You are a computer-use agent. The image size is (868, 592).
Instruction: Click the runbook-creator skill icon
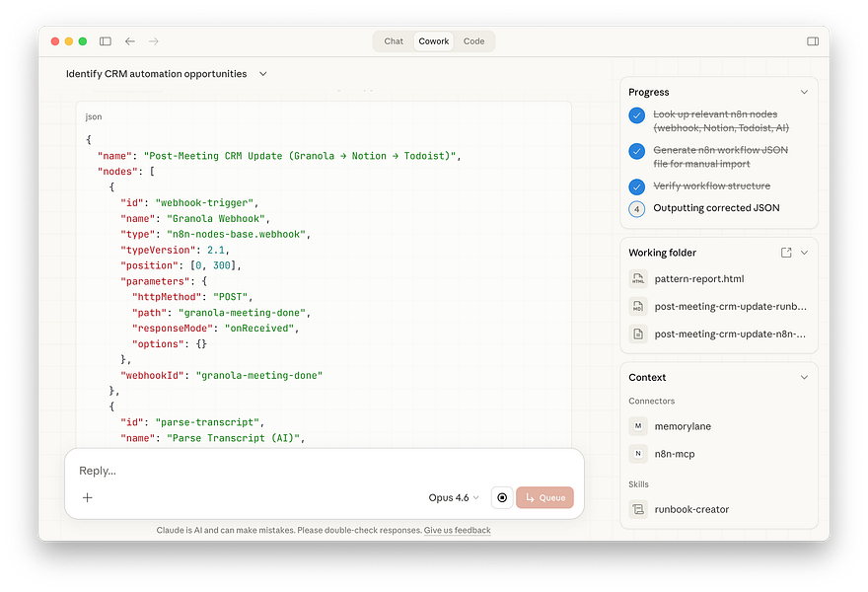point(638,509)
